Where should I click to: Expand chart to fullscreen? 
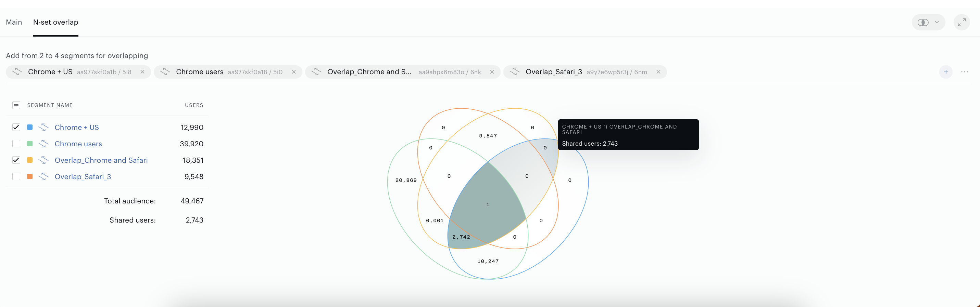tap(962, 23)
